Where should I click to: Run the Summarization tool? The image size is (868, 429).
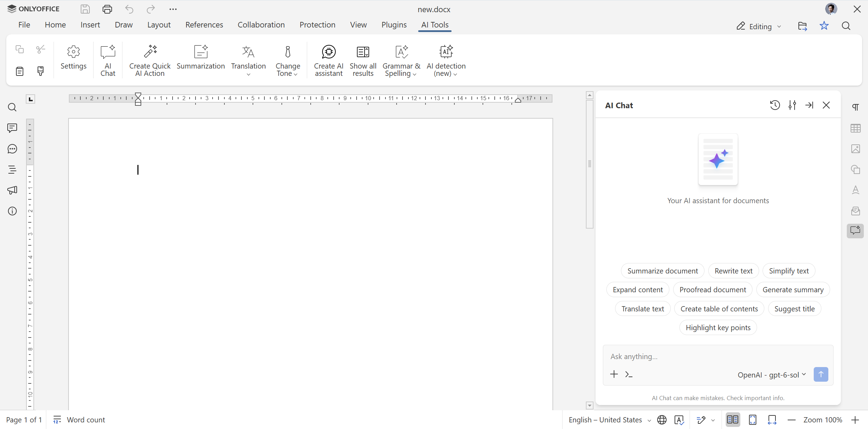point(201,57)
